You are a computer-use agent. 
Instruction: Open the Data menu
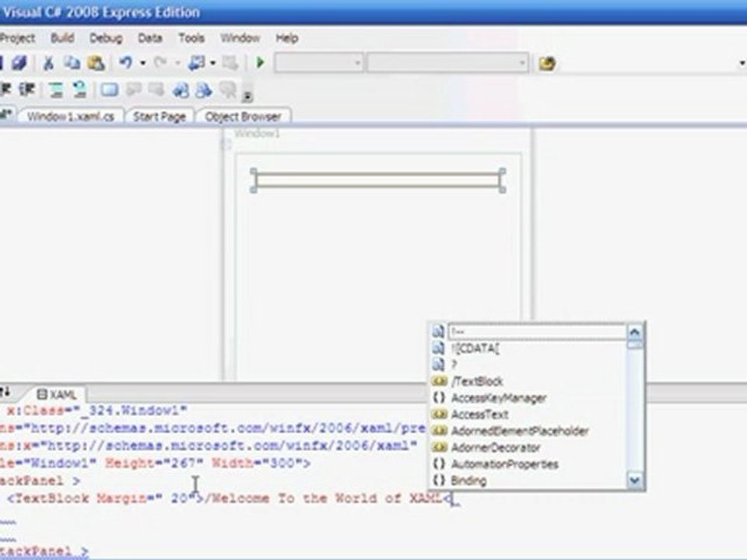click(x=150, y=38)
